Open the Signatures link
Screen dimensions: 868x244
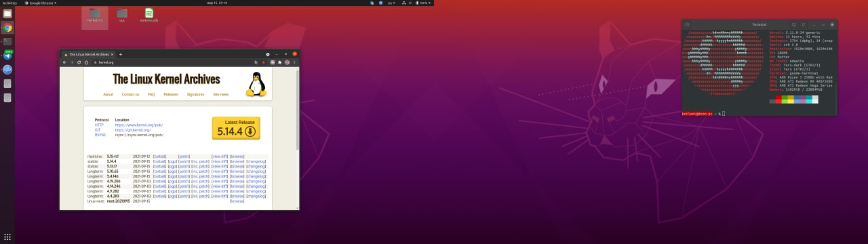tap(195, 94)
